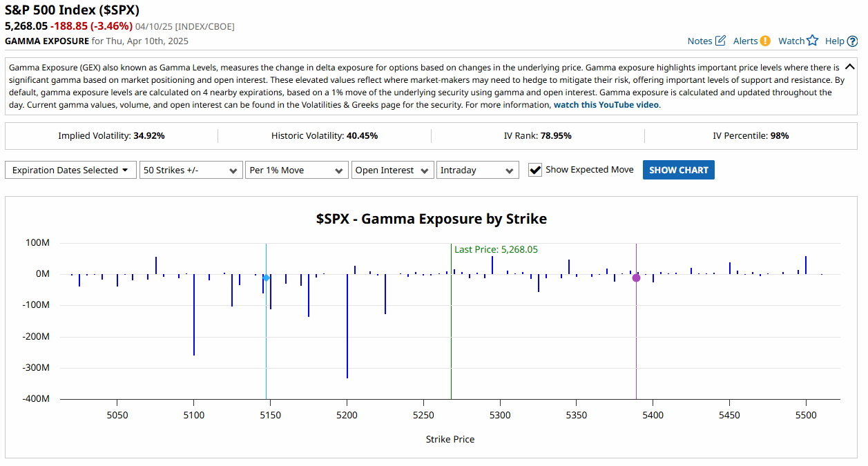The image size is (868, 466).
Task: Collapse the Gamma Exposure description box
Action: pyautogui.click(x=850, y=67)
